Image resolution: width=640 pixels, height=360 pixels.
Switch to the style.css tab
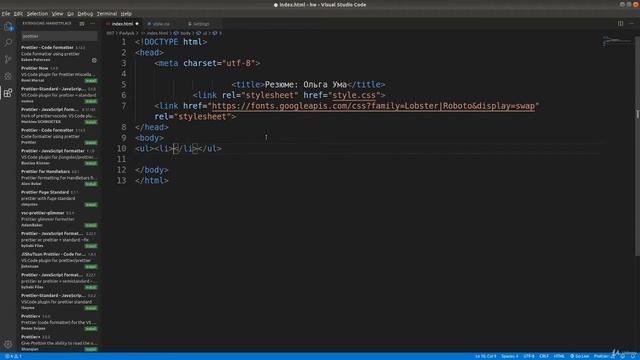click(161, 24)
